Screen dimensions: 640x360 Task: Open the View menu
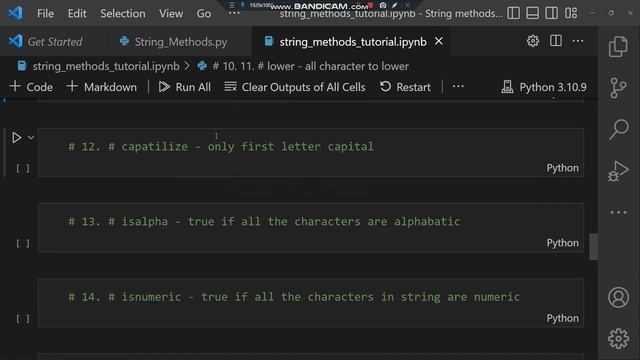click(171, 13)
